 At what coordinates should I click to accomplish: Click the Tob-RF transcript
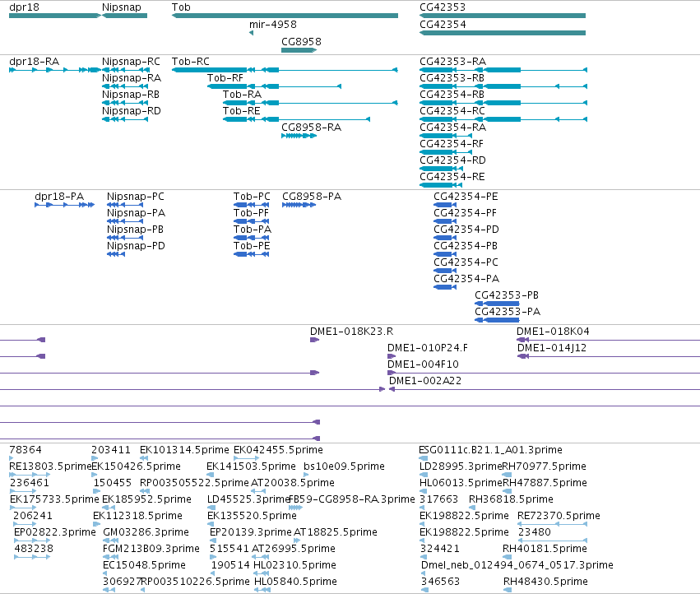274,86
